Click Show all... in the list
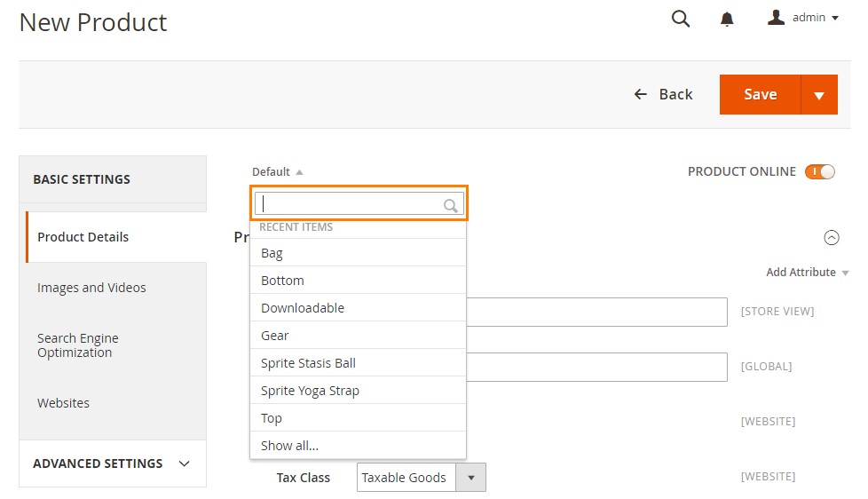Viewport: 868px width, 499px height. (x=359, y=445)
